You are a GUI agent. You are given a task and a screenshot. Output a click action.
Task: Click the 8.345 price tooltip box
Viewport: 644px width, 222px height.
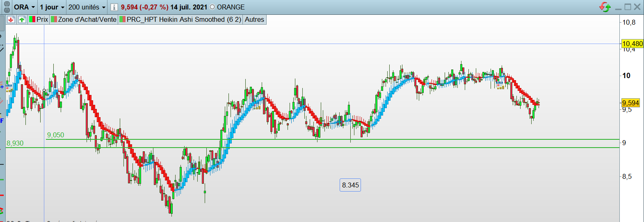350,185
